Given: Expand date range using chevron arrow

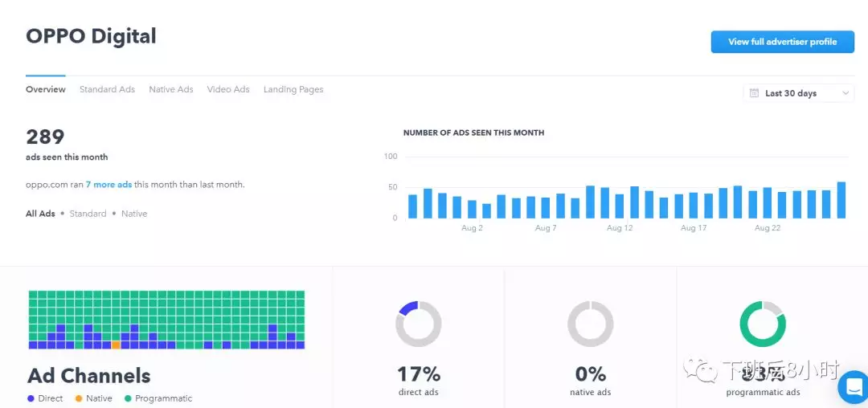Looking at the screenshot, I should click(x=845, y=93).
